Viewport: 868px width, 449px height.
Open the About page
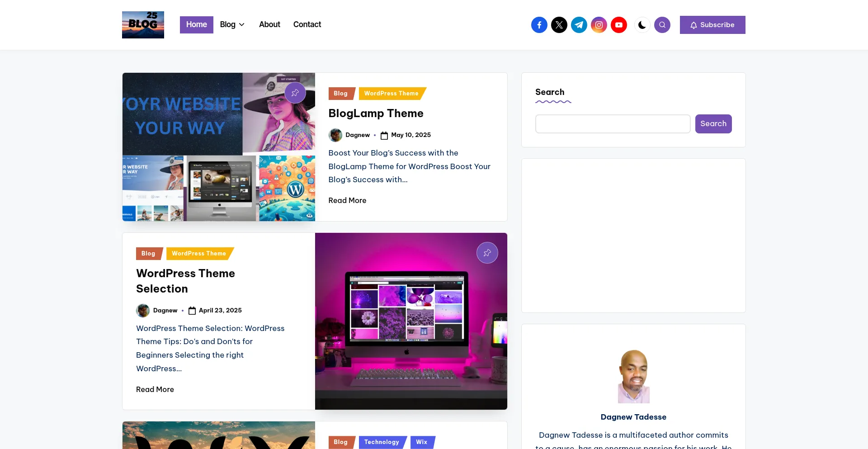(269, 24)
